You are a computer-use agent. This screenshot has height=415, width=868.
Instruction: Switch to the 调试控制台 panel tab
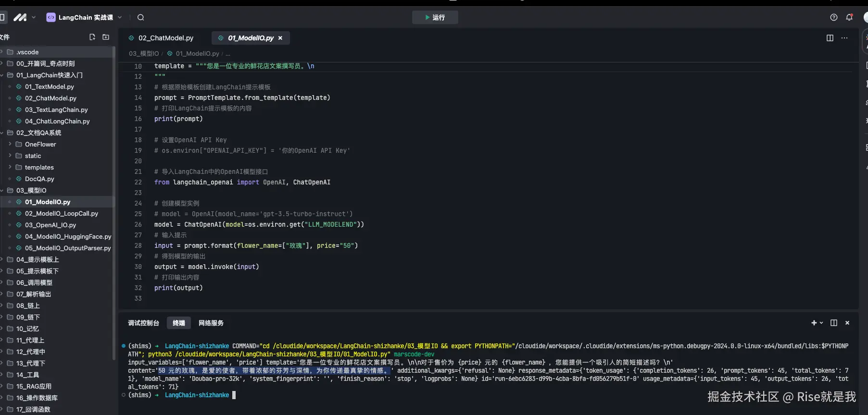click(143, 323)
